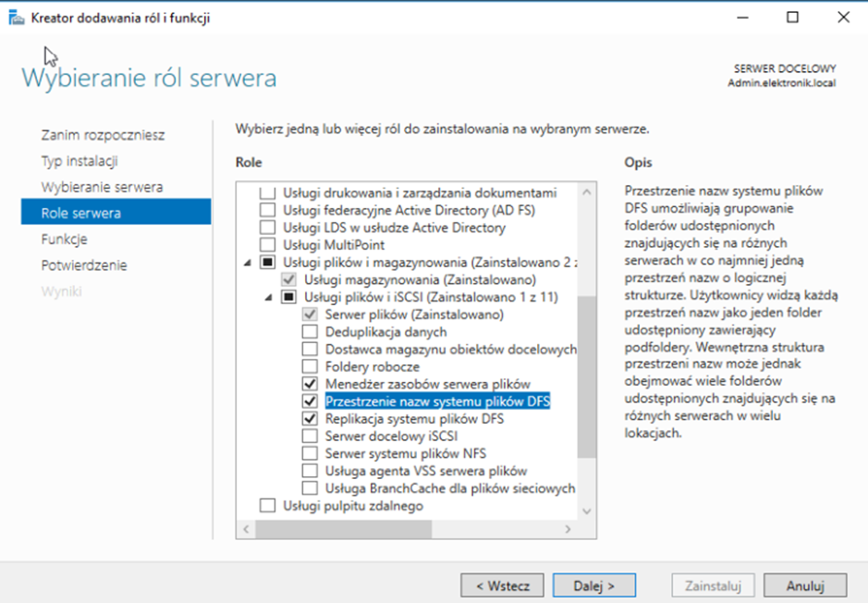Screen dimensions: 868x603
Task: Check the Deduplikacja danych checkbox
Action: (310, 332)
